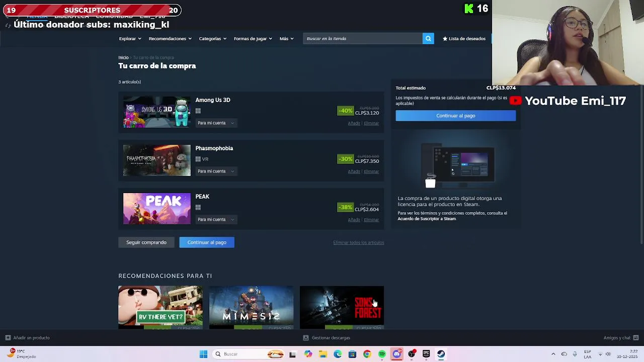Open the Windows Start menu
Image resolution: width=644 pixels, height=362 pixels.
point(203,354)
